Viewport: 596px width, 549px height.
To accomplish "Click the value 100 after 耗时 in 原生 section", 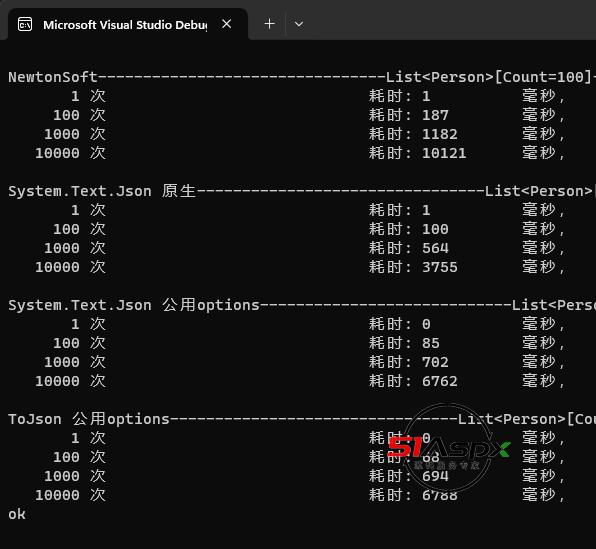I will pyautogui.click(x=435, y=229).
